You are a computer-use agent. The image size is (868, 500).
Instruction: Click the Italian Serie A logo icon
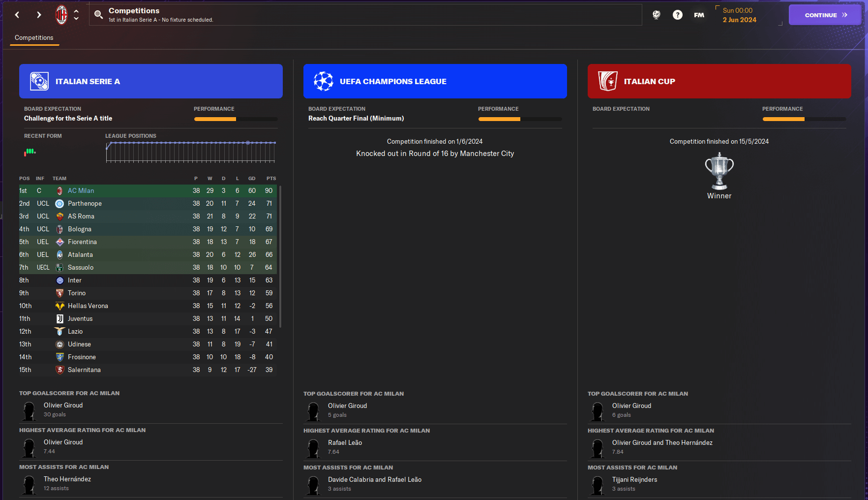[39, 81]
